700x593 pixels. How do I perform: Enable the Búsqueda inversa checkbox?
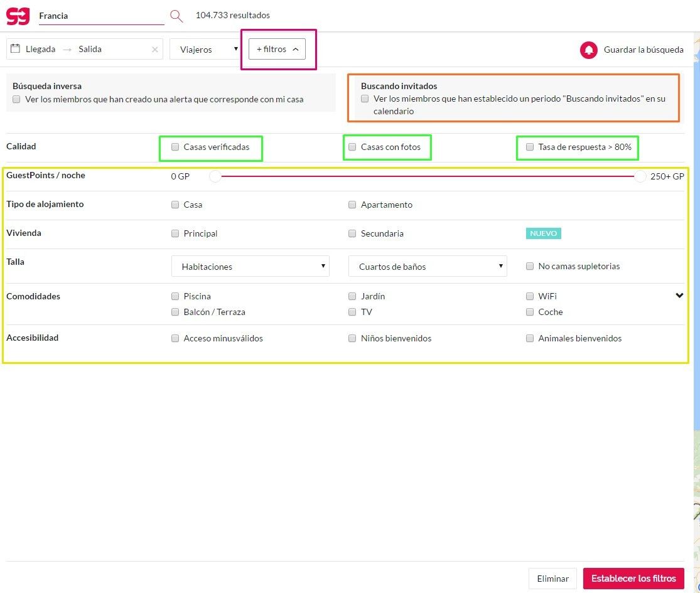(16, 100)
